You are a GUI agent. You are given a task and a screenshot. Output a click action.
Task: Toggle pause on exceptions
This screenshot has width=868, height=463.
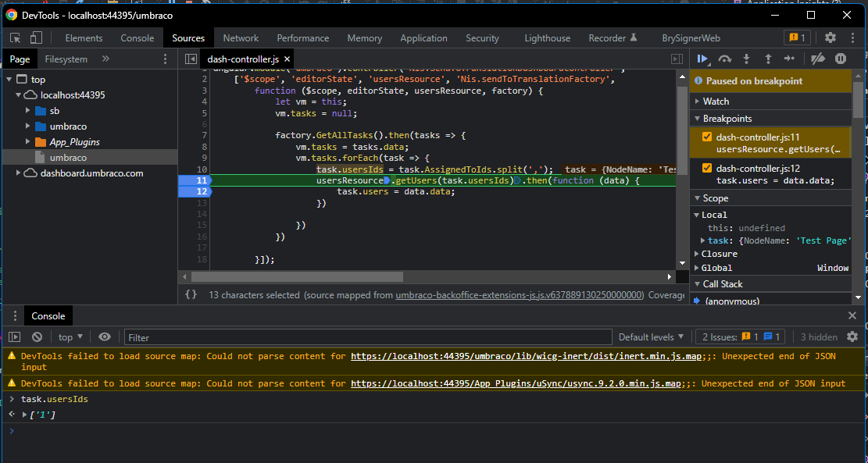coord(841,59)
